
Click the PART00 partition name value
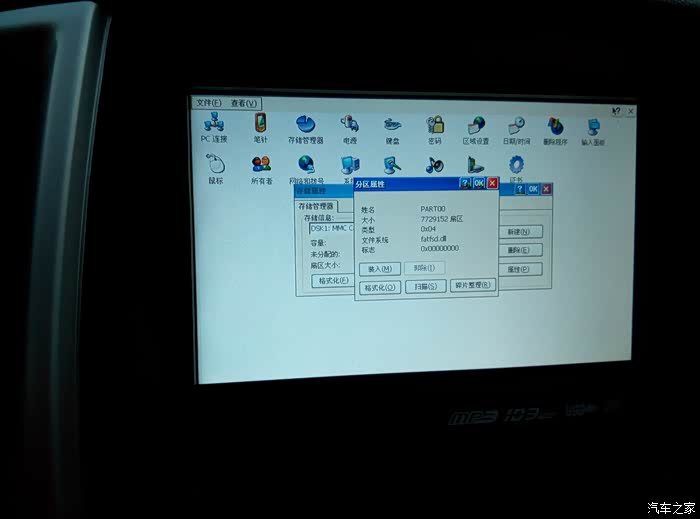tap(433, 209)
